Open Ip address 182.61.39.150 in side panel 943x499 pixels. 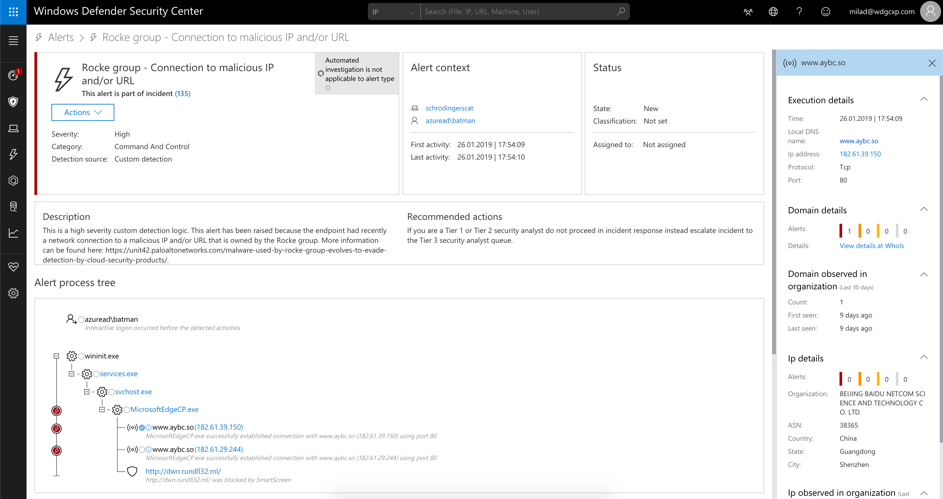pyautogui.click(x=860, y=154)
